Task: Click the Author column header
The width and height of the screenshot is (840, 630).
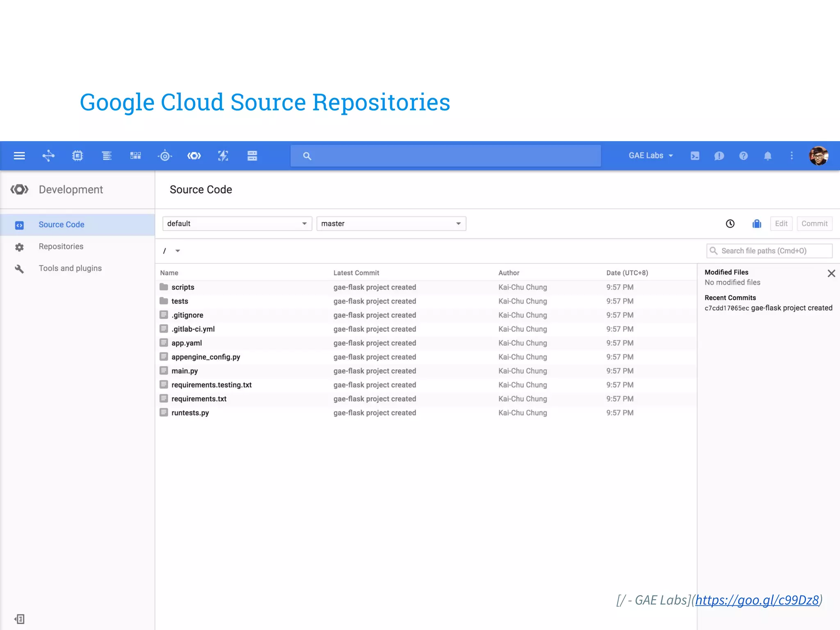Action: tap(509, 273)
